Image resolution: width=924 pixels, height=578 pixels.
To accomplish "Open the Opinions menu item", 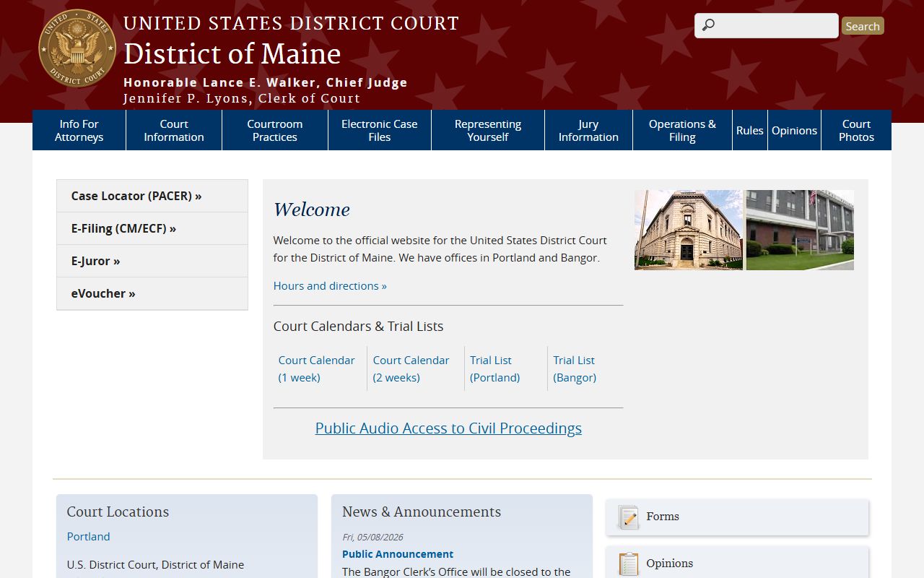I will [x=794, y=130].
